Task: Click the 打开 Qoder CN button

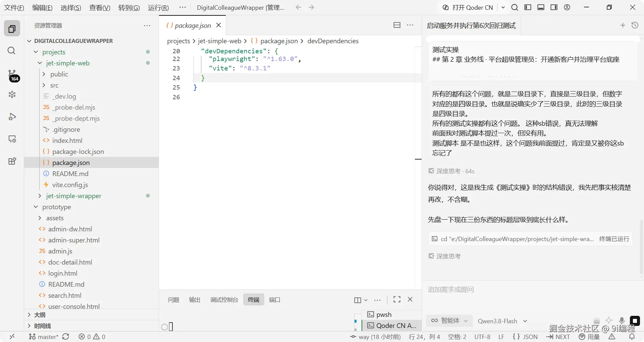Action: pyautogui.click(x=468, y=7)
